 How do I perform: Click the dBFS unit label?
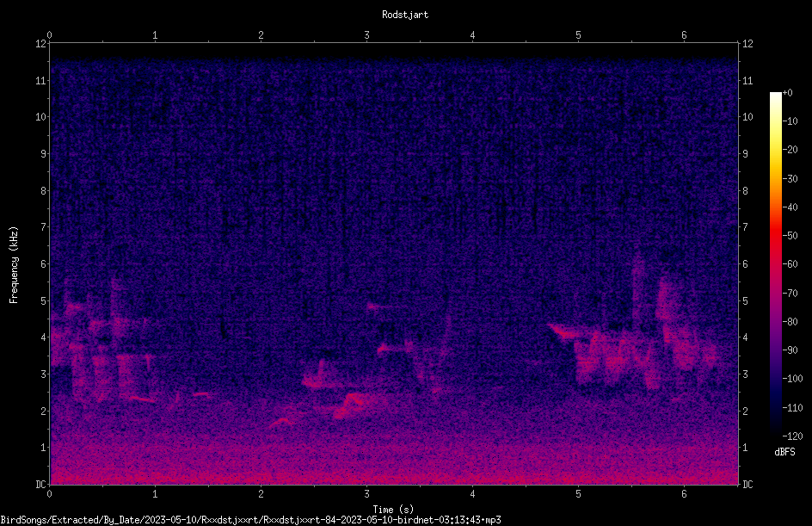(x=784, y=452)
